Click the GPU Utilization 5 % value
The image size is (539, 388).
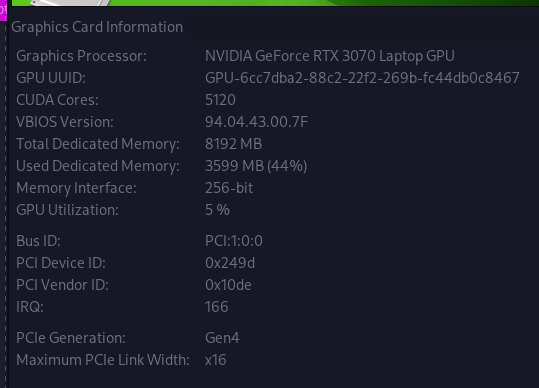coord(217,210)
